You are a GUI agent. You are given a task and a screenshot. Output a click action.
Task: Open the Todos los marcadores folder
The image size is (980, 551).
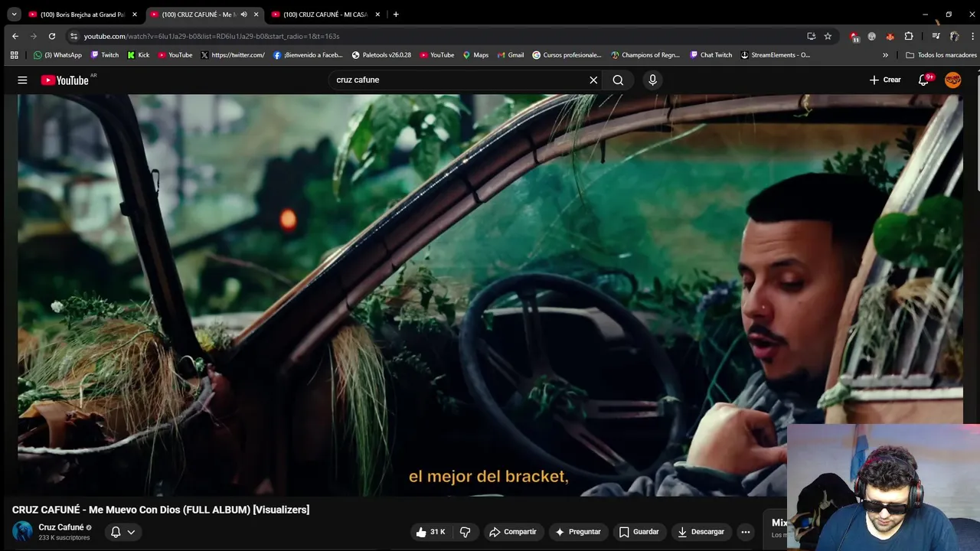point(941,55)
